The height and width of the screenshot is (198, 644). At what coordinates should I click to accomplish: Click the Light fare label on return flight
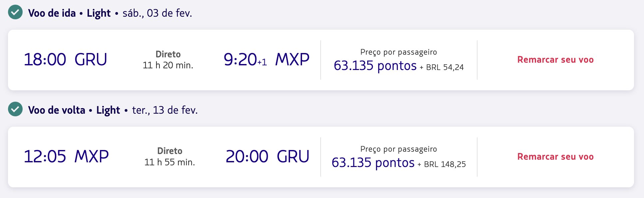[108, 110]
